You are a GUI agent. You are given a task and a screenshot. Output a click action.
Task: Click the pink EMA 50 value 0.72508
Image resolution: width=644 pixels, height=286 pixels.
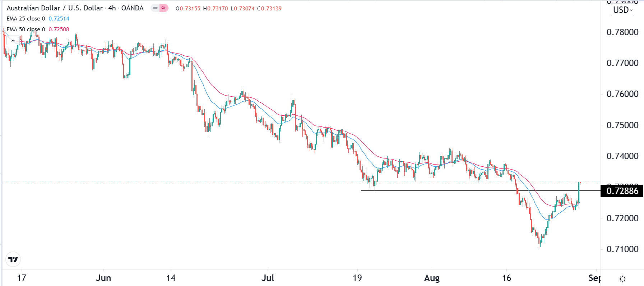click(x=59, y=29)
